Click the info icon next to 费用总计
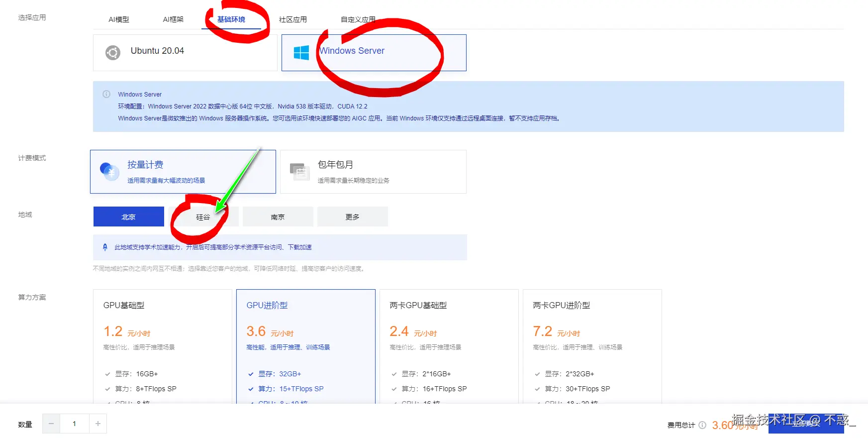Image resolution: width=868 pixels, height=439 pixels. click(702, 425)
